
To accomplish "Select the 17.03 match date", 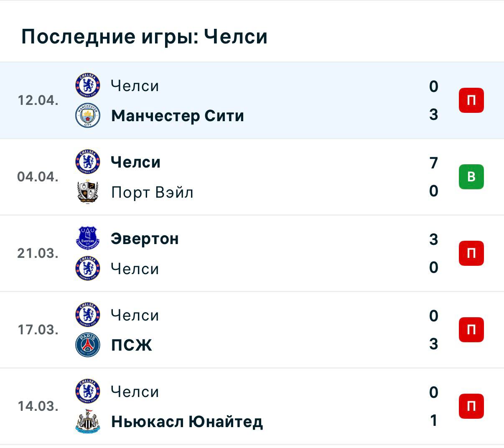I will [38, 330].
